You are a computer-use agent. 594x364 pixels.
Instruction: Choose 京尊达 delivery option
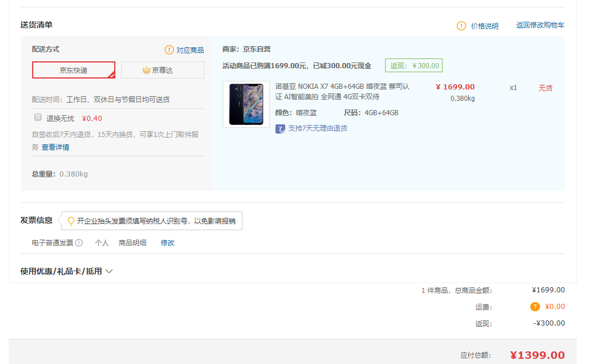point(162,70)
